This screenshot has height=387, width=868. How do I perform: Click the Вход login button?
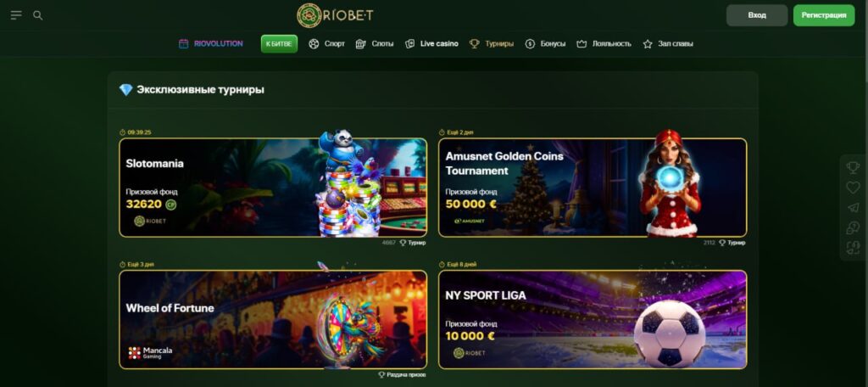[757, 15]
